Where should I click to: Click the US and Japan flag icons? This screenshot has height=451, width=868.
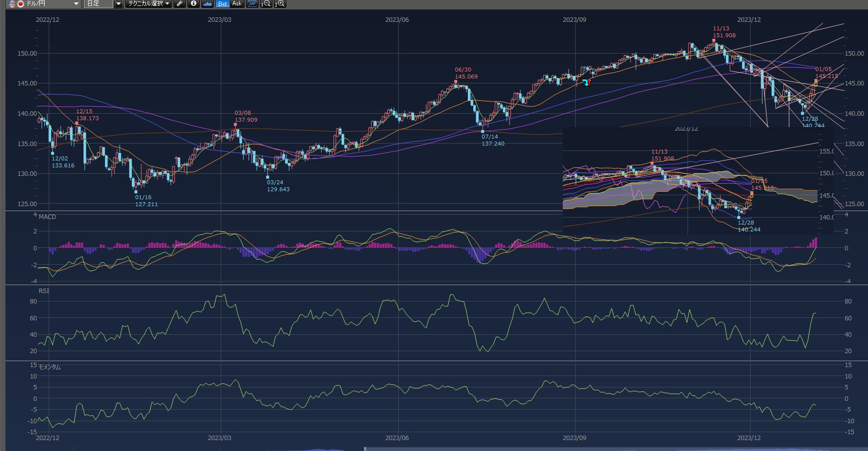pos(16,4)
